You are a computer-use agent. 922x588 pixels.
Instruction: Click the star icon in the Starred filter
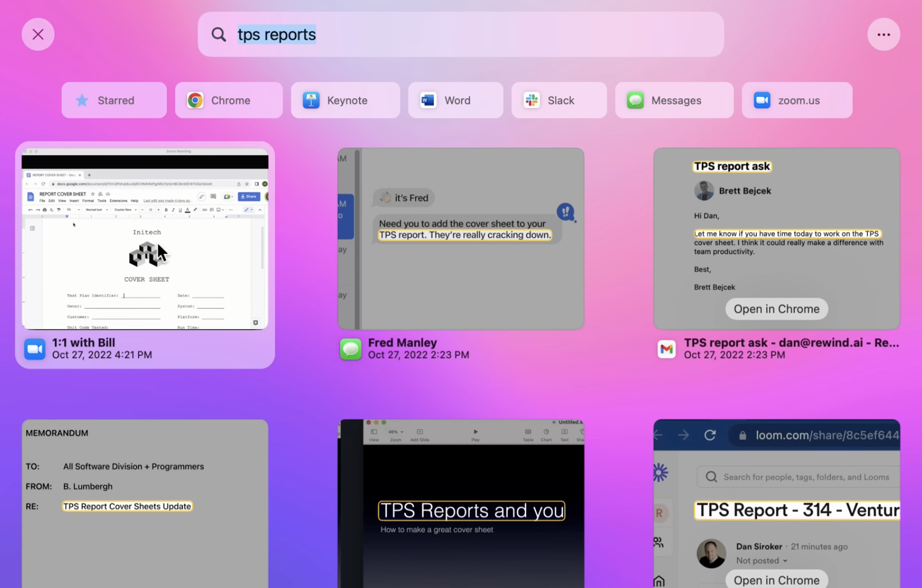(x=82, y=100)
